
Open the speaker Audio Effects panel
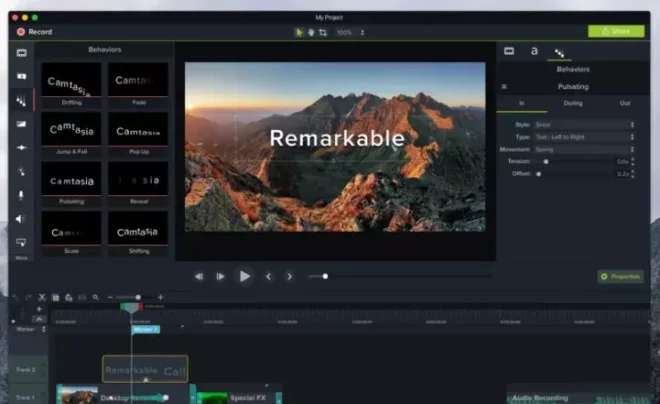(20, 219)
